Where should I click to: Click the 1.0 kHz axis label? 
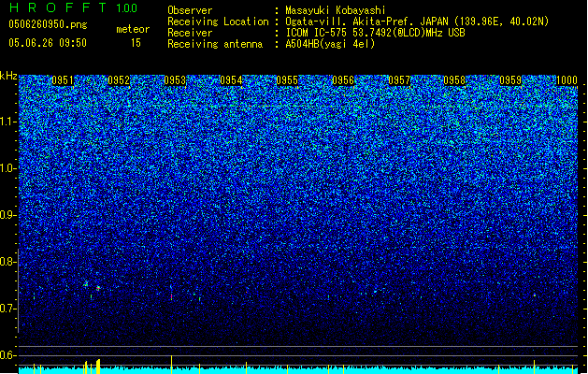8,168
